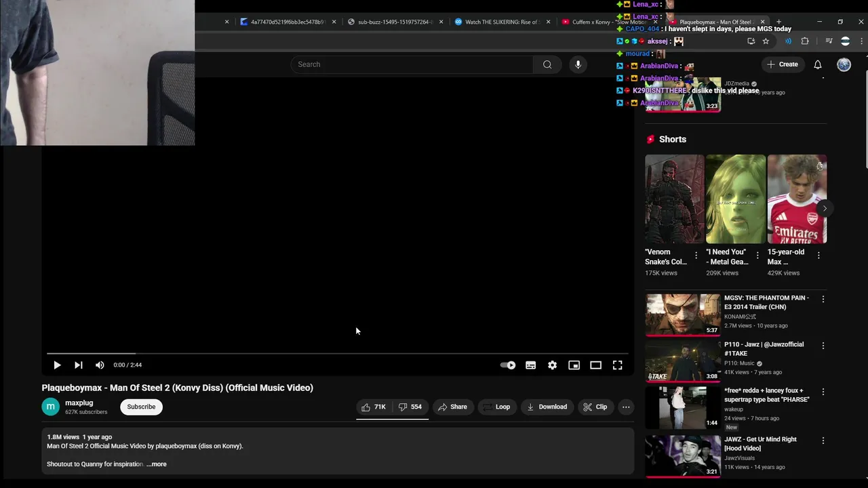
Task: Click the install/cast screen icon in address bar
Action: pos(751,41)
